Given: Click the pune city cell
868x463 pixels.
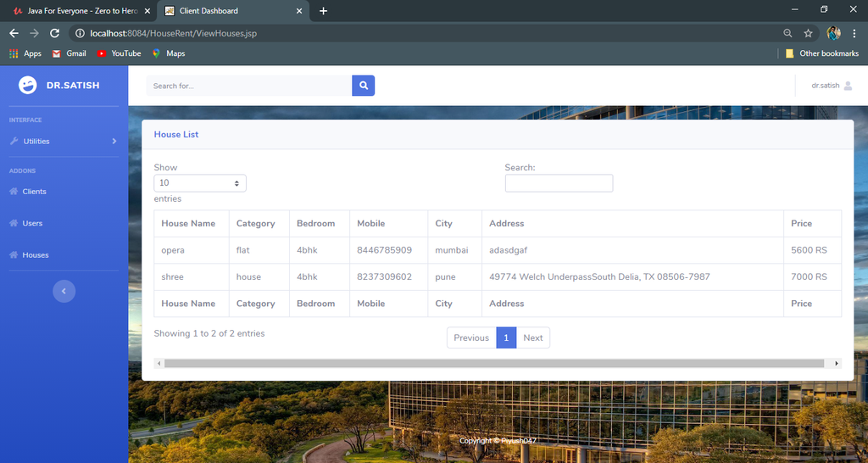Looking at the screenshot, I should coord(454,277).
